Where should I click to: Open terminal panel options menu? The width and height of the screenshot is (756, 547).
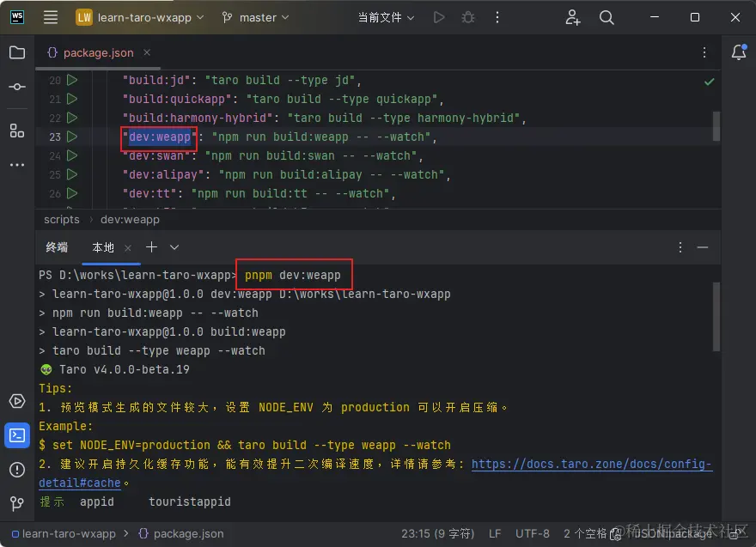click(x=680, y=247)
